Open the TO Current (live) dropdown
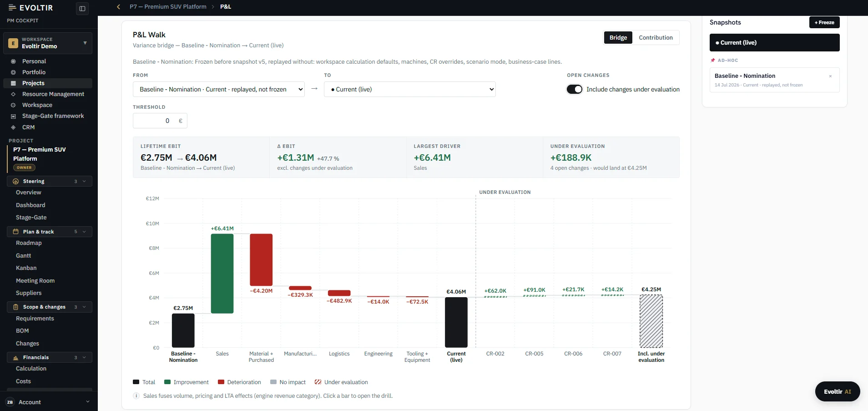This screenshot has width=868, height=411. click(x=410, y=89)
